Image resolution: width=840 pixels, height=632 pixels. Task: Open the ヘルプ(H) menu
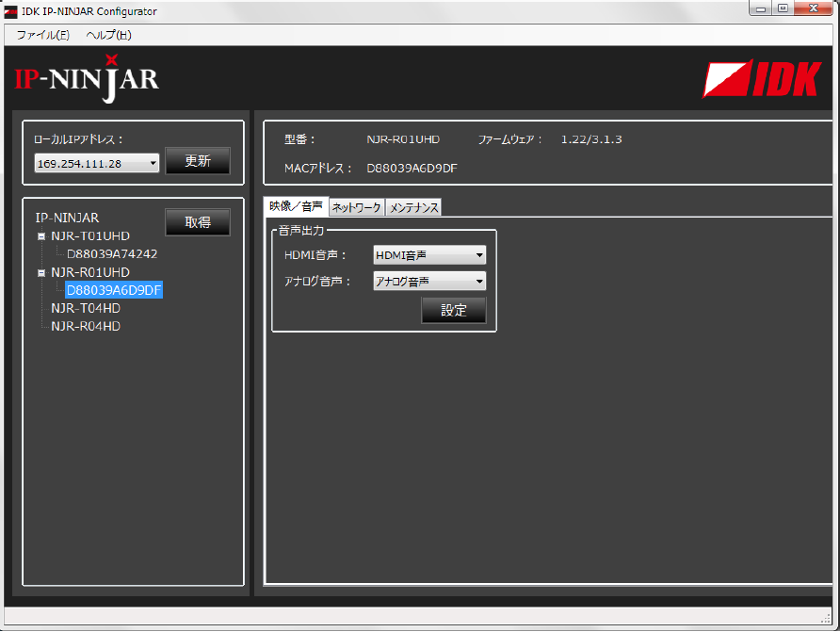pos(108,35)
